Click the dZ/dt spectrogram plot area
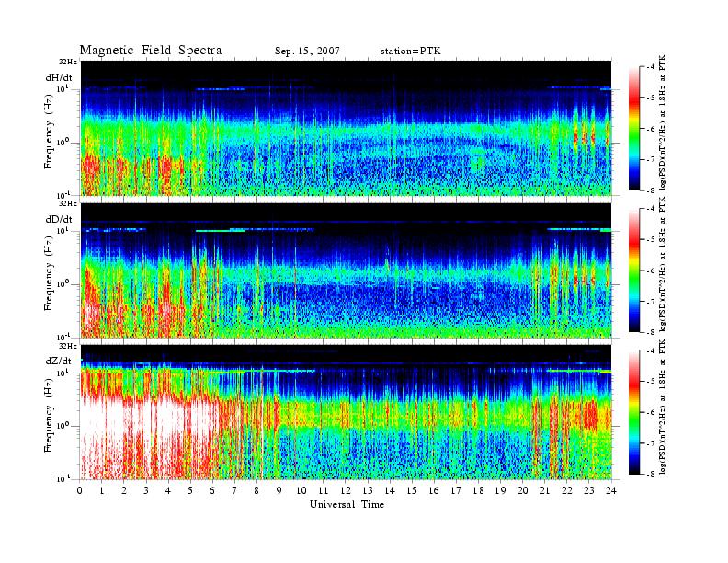728x563 pixels. point(347,412)
